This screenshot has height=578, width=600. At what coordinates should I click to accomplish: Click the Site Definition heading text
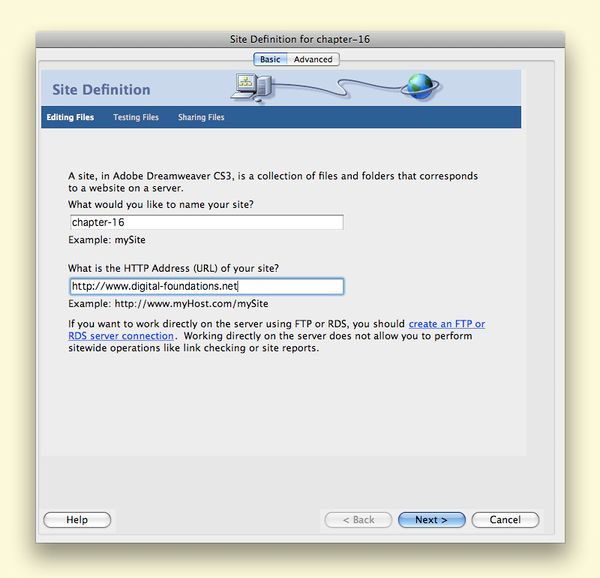pos(101,90)
